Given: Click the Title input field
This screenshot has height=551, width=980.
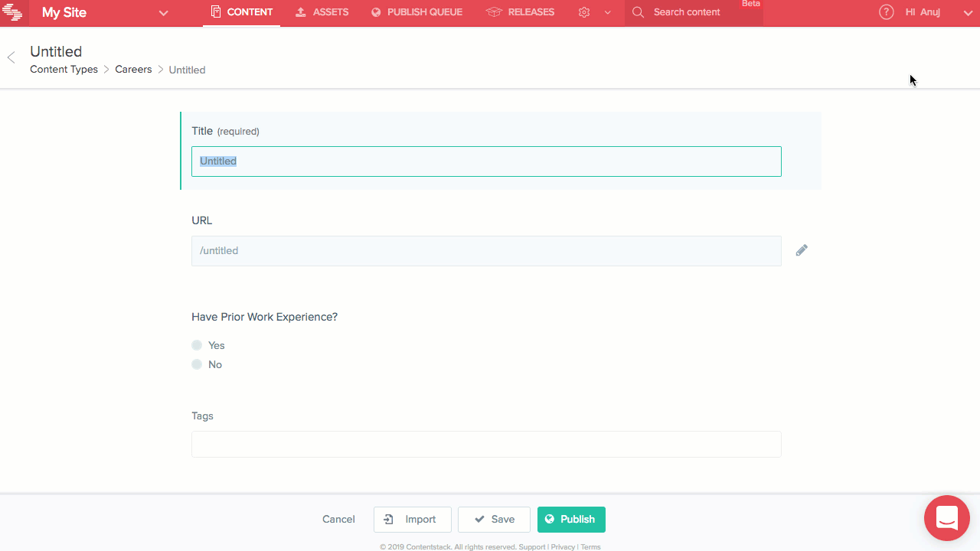Looking at the screenshot, I should [486, 161].
